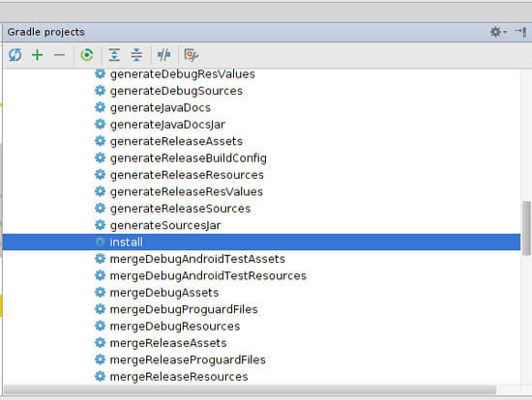Screen dimensions: 532x400
Task: Open panel gear options dropdown
Action: 498,32
